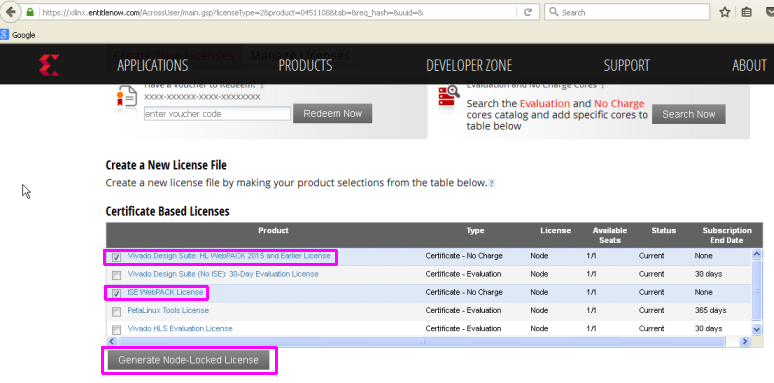Open the PetaLinux Tools License link
This screenshot has width=774, height=383.
[168, 310]
